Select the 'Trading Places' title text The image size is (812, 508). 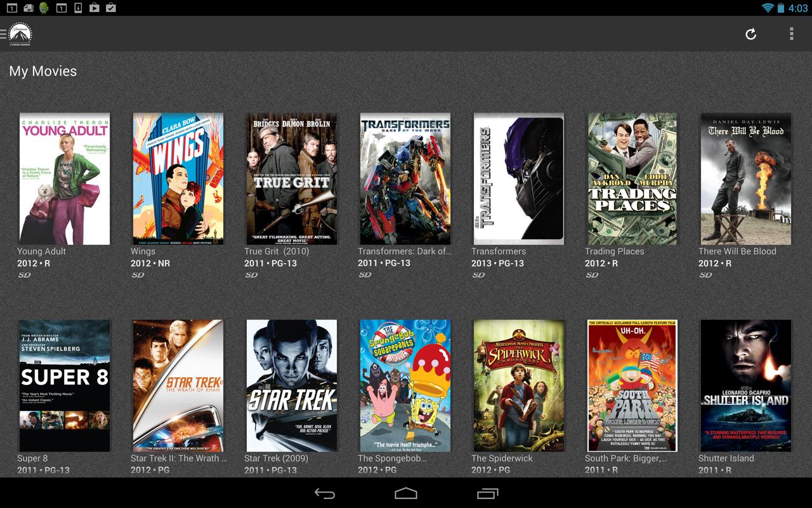[x=614, y=251]
